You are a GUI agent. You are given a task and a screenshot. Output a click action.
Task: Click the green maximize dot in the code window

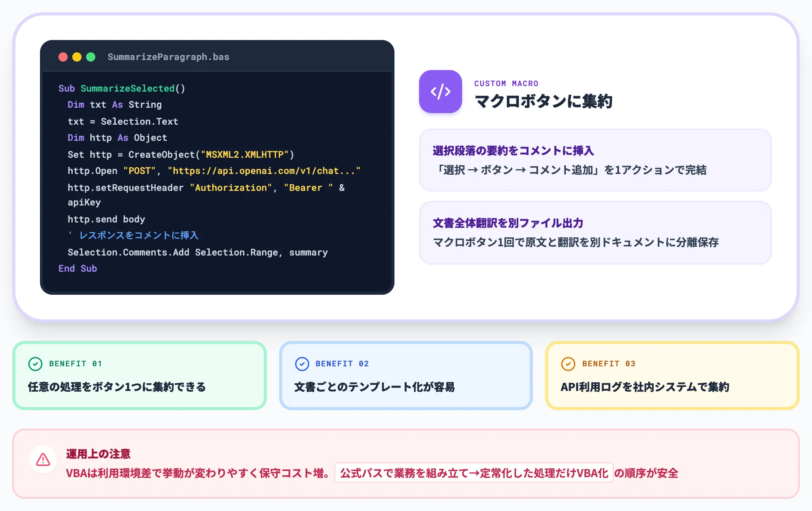(91, 57)
